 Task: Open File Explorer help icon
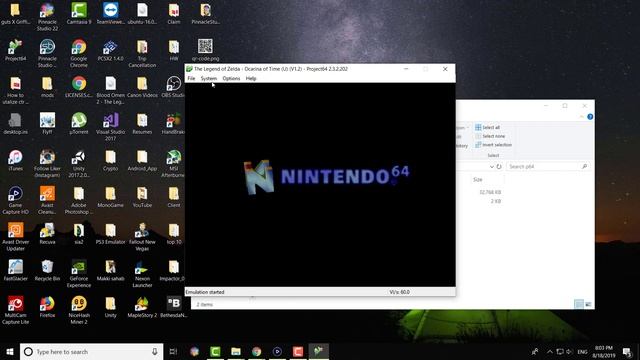(590, 117)
